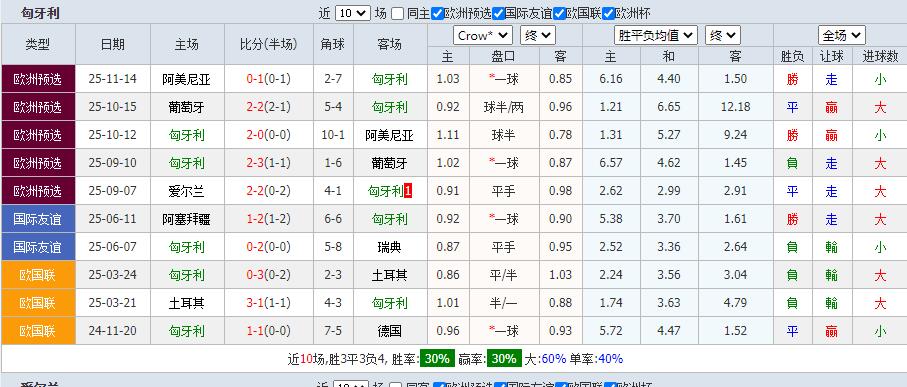
Task: Click 平 result in 25-09-07 row
Action: click(792, 191)
